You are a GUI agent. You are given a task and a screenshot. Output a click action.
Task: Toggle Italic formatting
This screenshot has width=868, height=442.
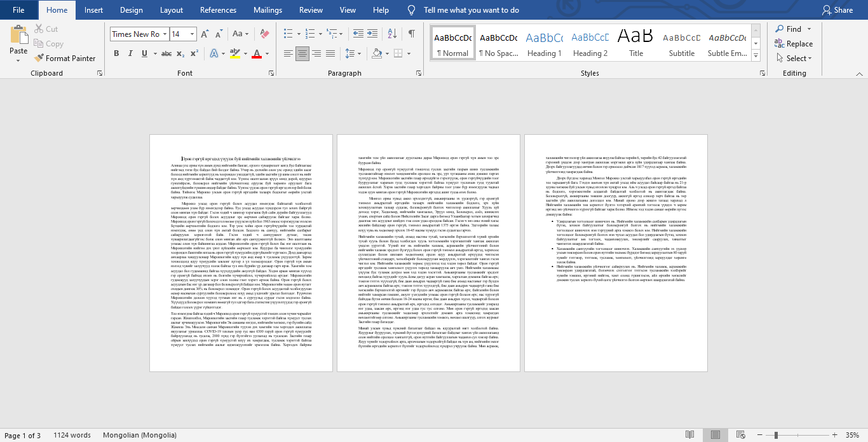click(x=132, y=53)
